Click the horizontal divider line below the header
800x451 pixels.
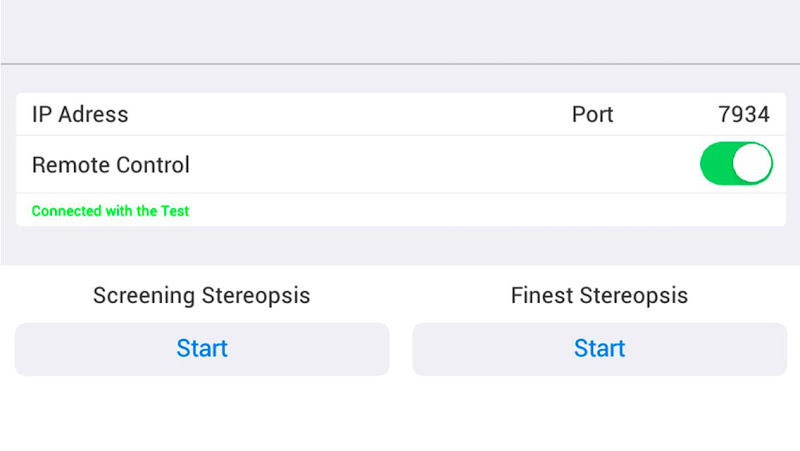400,64
